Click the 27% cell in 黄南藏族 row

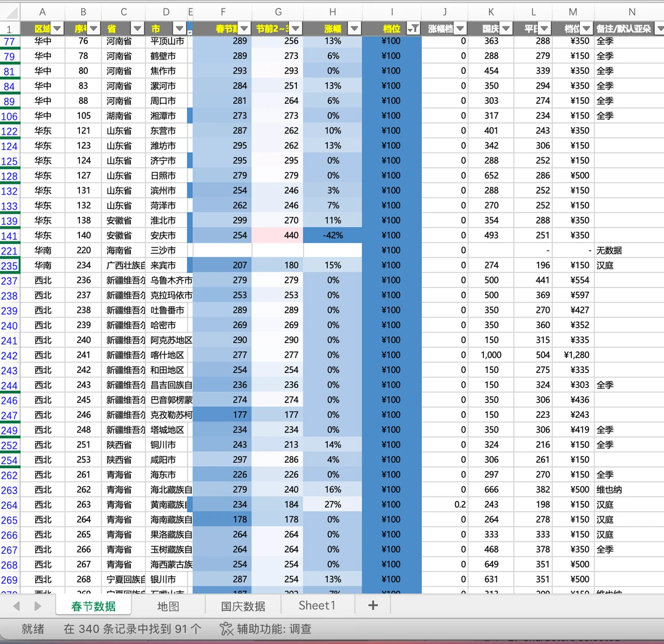333,505
